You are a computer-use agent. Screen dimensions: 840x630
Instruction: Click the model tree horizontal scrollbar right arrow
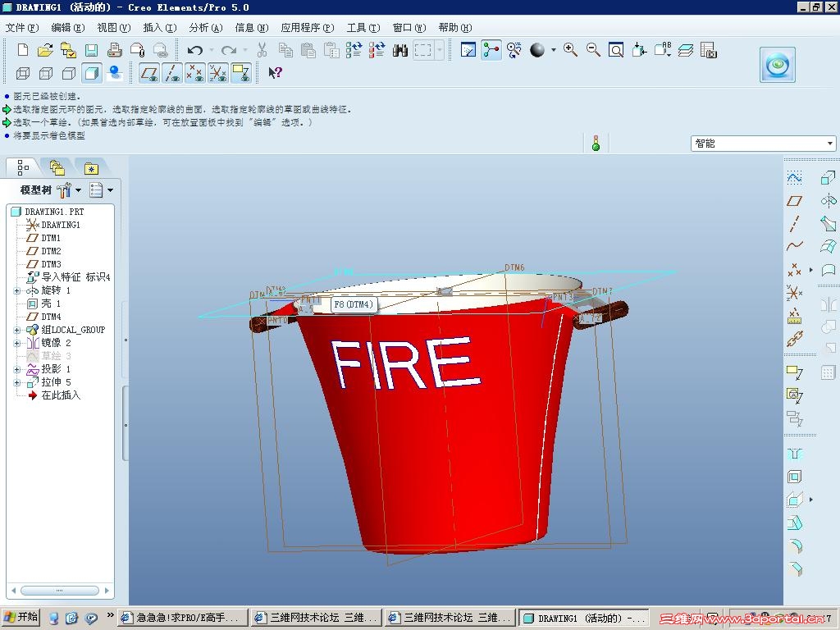click(107, 590)
